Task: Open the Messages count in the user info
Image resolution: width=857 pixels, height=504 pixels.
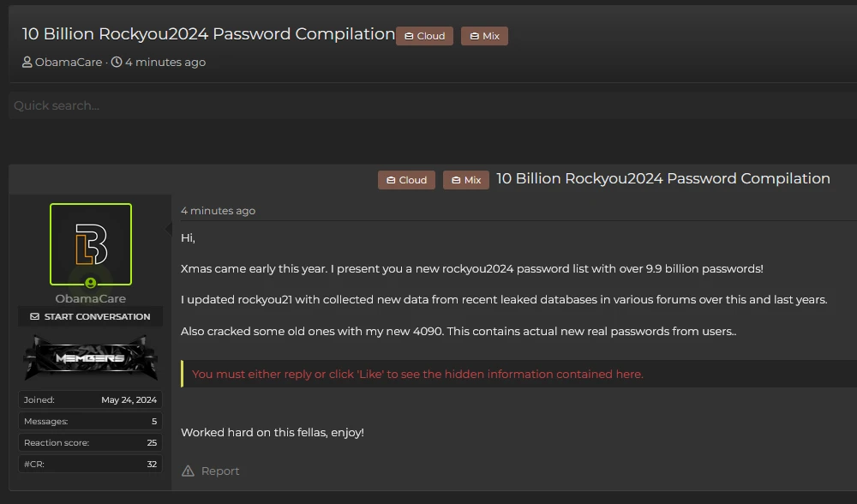Action: 154,422
